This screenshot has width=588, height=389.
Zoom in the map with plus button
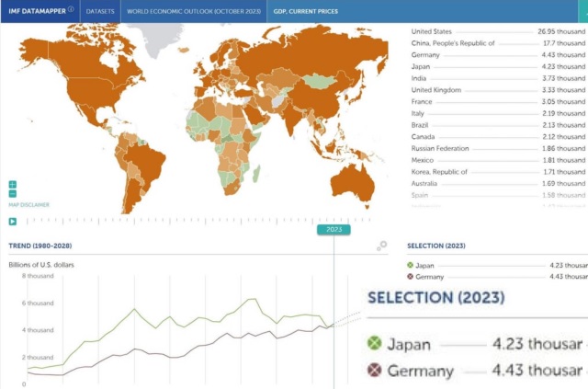pyautogui.click(x=13, y=184)
